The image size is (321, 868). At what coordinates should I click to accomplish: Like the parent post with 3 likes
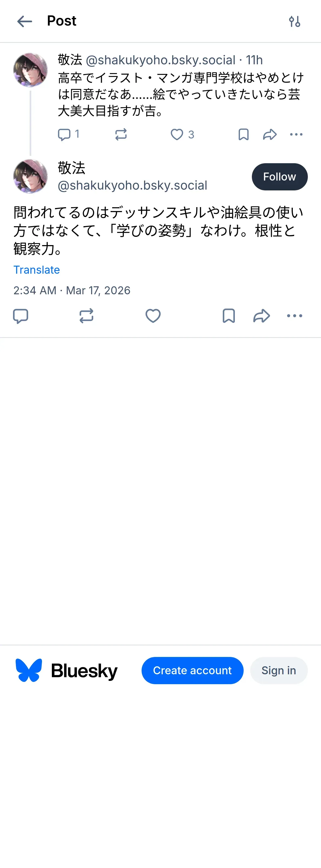(x=177, y=134)
